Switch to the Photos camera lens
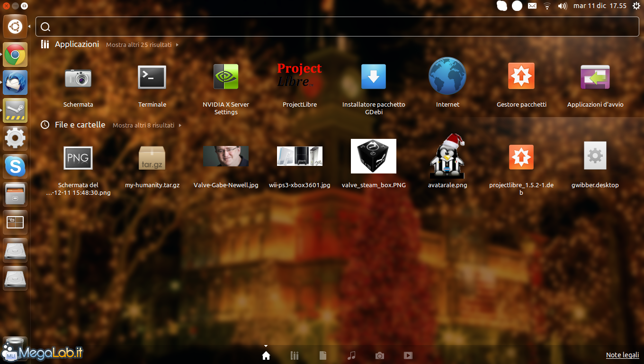This screenshot has width=644, height=364. pos(380,355)
